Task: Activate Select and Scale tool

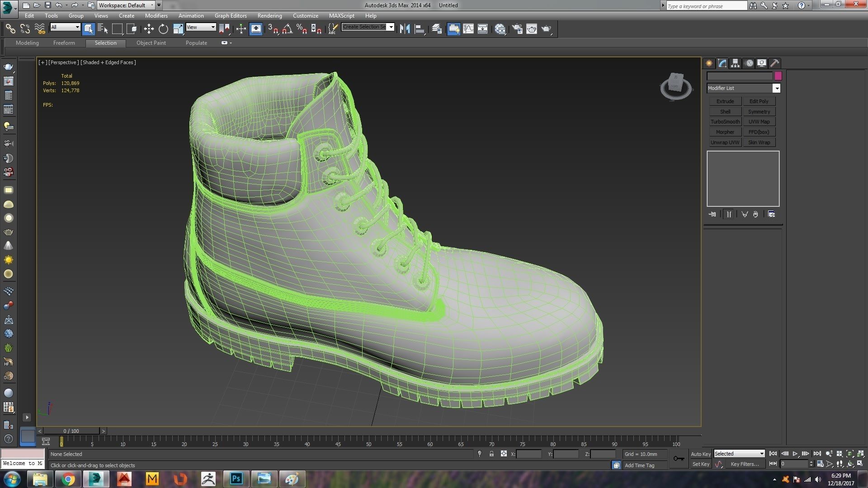Action: [178, 29]
